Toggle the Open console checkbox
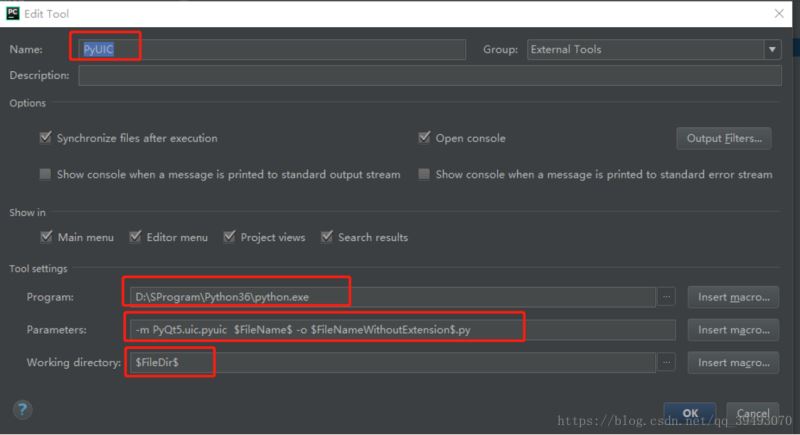This screenshot has width=800, height=435. 424,138
